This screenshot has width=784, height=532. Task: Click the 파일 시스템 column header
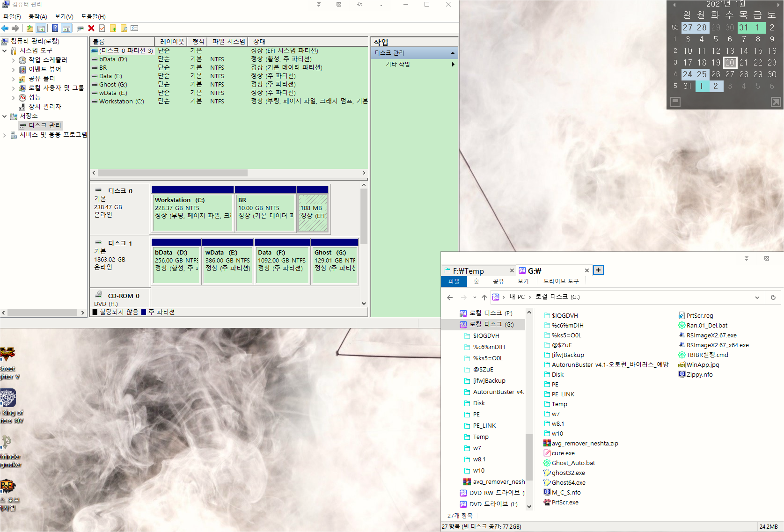click(228, 42)
